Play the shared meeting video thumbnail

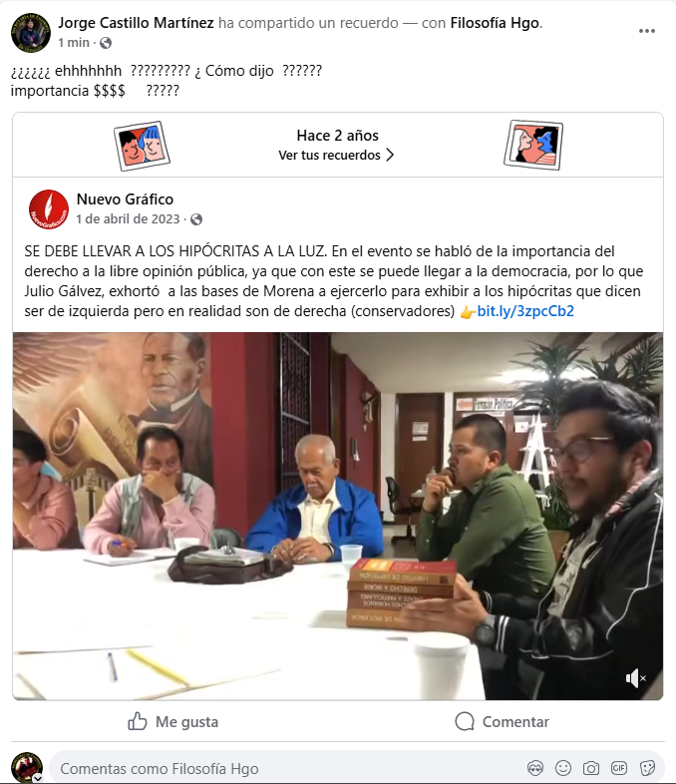338,516
